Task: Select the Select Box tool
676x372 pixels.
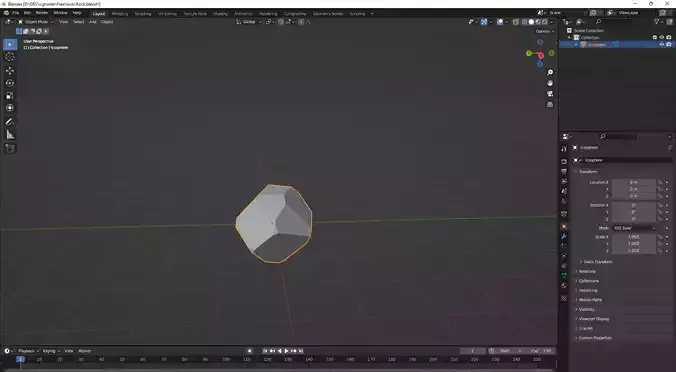Action: click(x=10, y=44)
